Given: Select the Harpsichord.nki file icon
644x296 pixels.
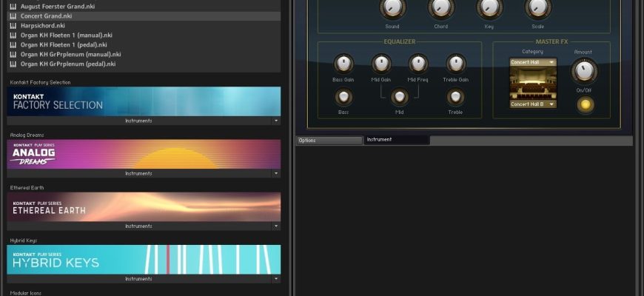Looking at the screenshot, I should click(x=13, y=25).
